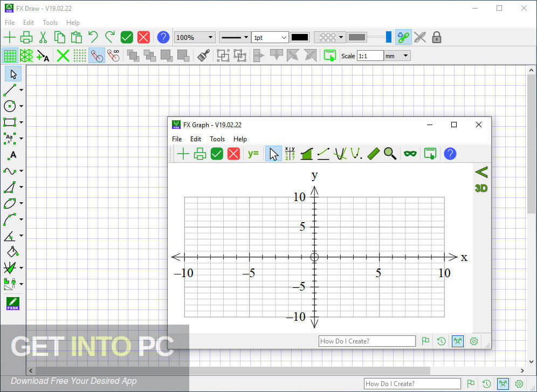Click the scissors Cut icon
Viewport: 537px width, 392px height.
[x=43, y=37]
